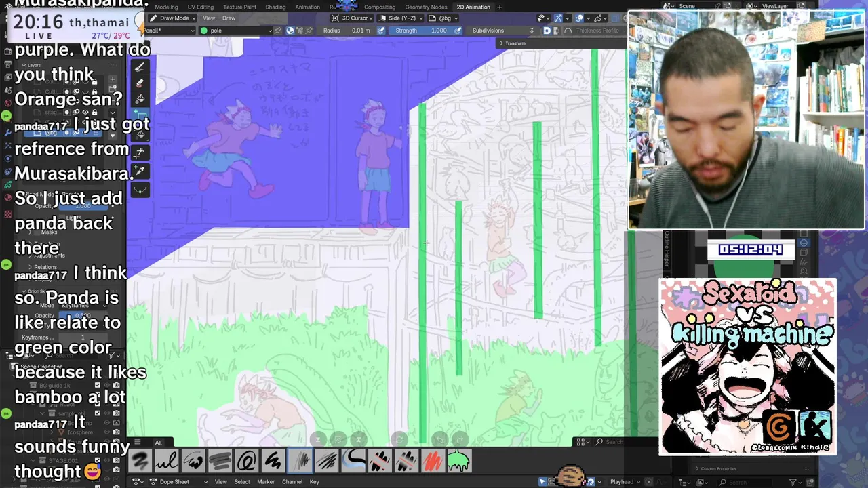Add a new workspace with plus
This screenshot has height=488, width=868.
click(500, 7)
